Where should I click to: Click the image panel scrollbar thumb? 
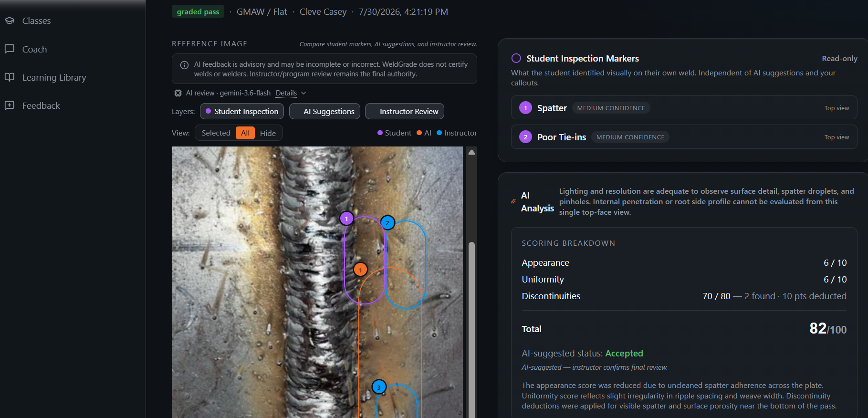[471, 329]
